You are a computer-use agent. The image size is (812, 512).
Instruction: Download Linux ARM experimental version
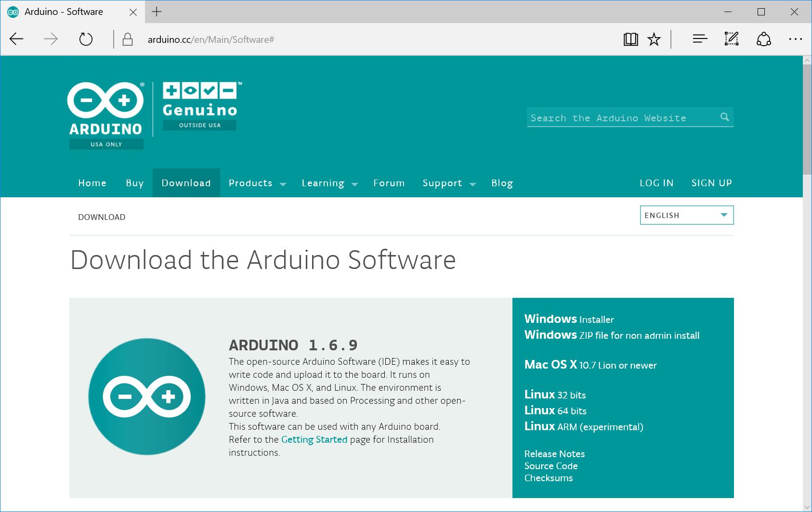tap(584, 426)
